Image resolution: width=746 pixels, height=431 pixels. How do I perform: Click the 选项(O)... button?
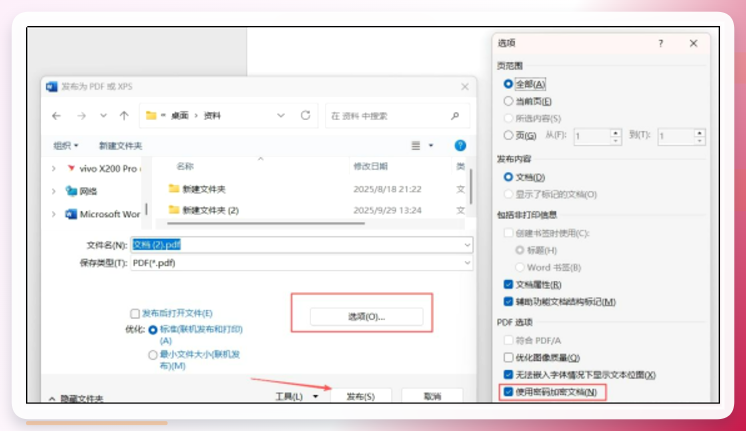[366, 317]
